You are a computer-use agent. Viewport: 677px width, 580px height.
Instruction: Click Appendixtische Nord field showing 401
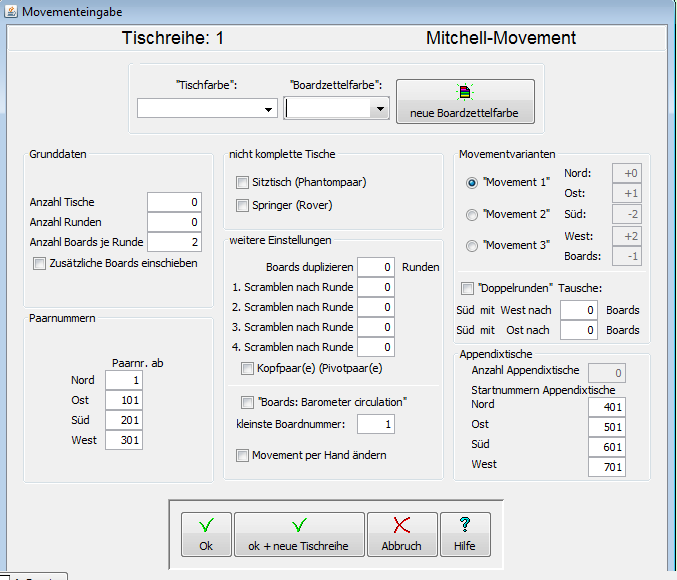click(607, 407)
